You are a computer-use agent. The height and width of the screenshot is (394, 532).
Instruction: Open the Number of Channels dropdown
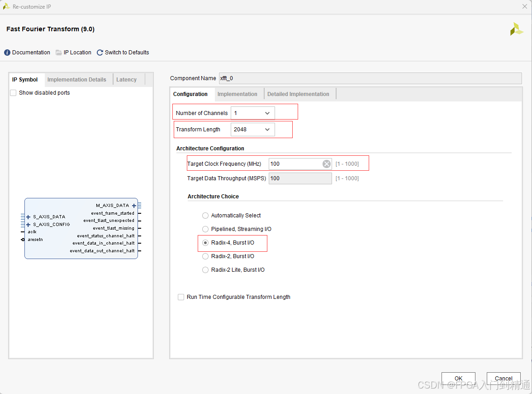[x=253, y=113]
